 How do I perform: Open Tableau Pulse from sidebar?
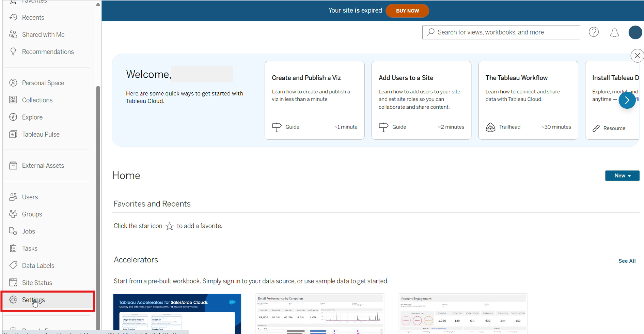click(x=41, y=134)
